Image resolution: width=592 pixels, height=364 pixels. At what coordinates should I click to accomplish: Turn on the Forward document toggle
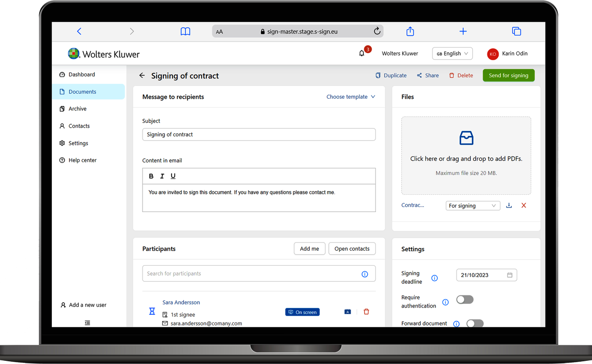click(475, 323)
